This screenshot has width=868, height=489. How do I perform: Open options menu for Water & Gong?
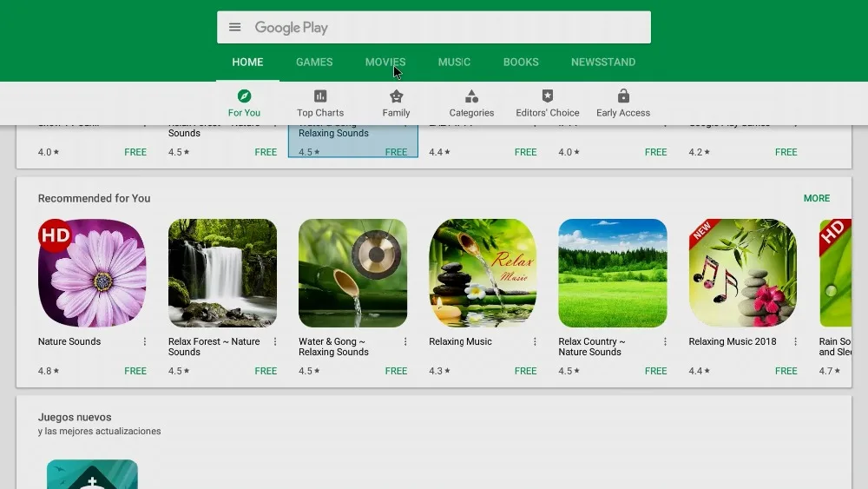click(405, 341)
